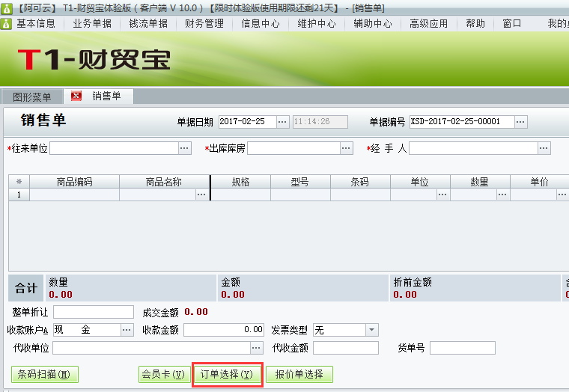569x392 pixels.
Task: Browse 往来单位 with its ellipsis button
Action: tap(185, 148)
